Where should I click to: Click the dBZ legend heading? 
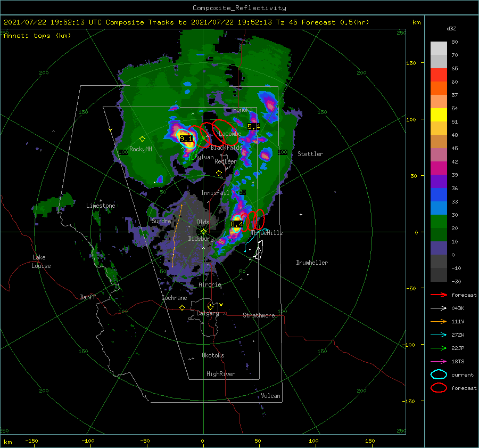pyautogui.click(x=451, y=29)
